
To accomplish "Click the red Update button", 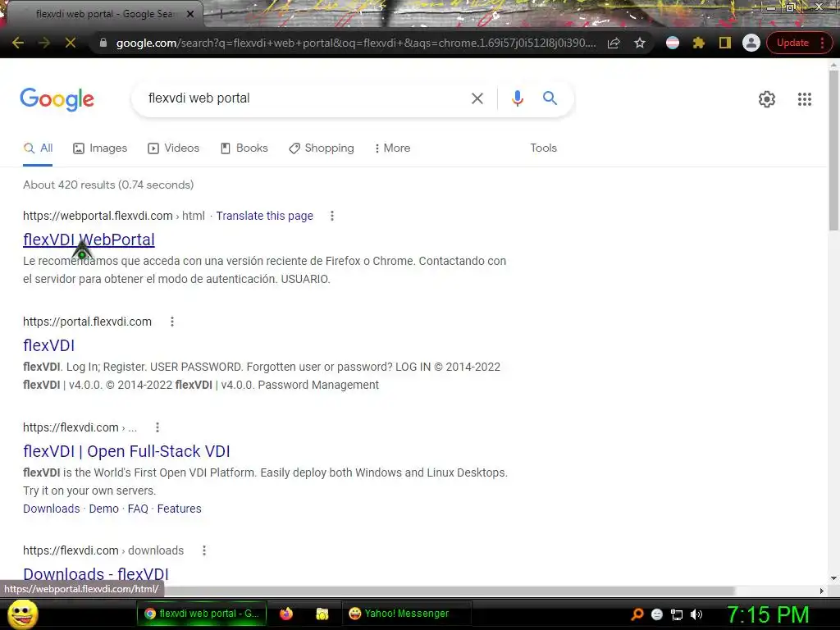I will point(793,43).
